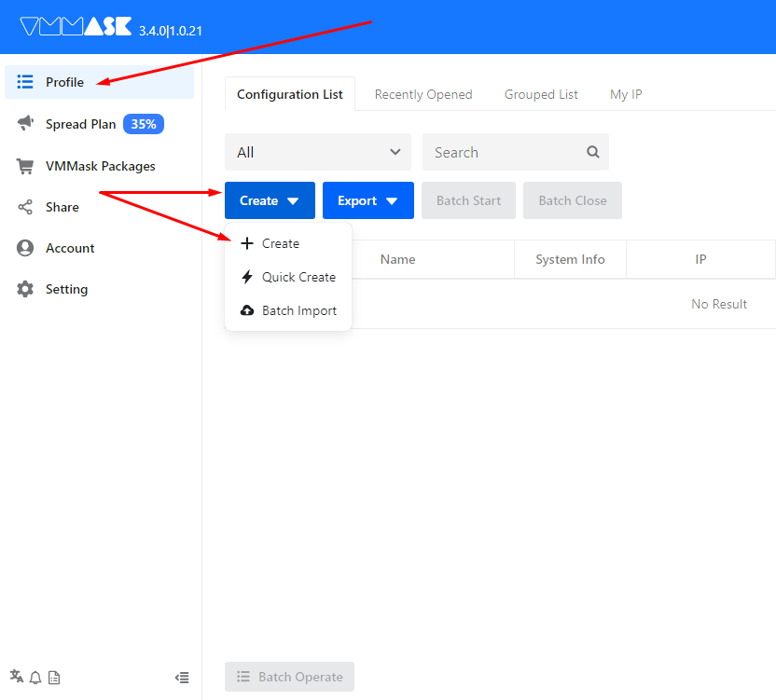Screen dimensions: 776x700
Task: Open VMMask Packages page
Action: pos(99,166)
